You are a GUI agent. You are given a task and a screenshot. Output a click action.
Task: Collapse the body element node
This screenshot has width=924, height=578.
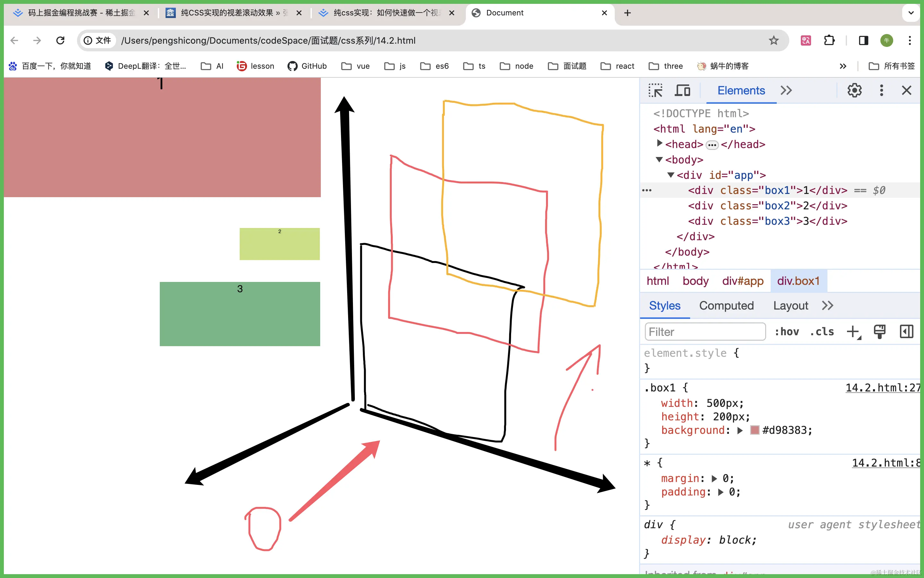(659, 159)
